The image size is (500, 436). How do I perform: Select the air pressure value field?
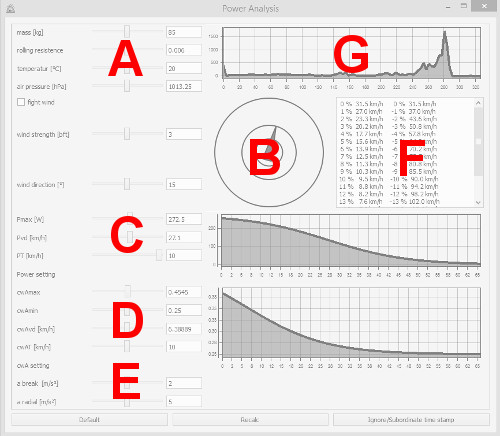click(184, 86)
